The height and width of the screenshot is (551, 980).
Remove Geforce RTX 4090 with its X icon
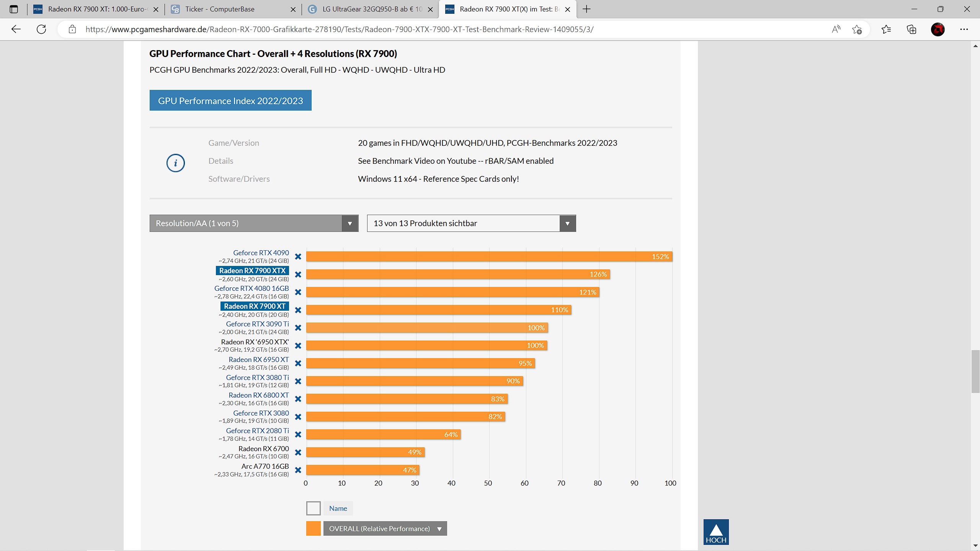pos(298,257)
